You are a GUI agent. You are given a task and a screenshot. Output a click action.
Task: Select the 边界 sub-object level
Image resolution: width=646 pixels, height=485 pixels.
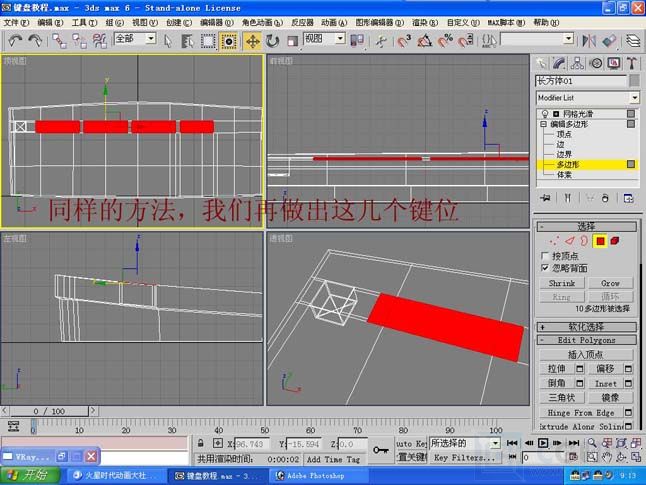pos(564,155)
